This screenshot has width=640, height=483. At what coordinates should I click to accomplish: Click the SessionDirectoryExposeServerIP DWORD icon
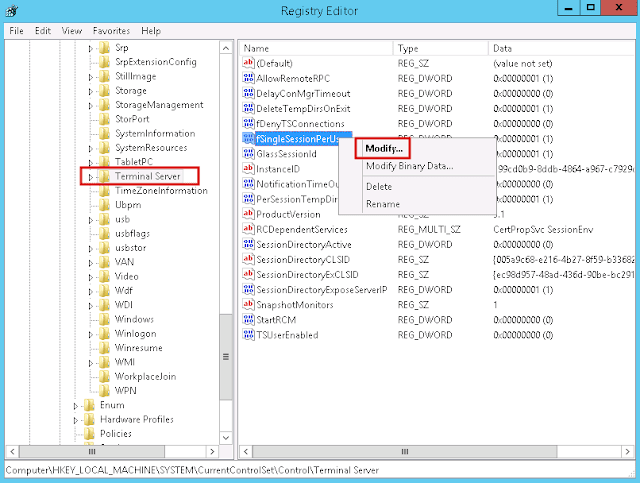click(x=248, y=289)
